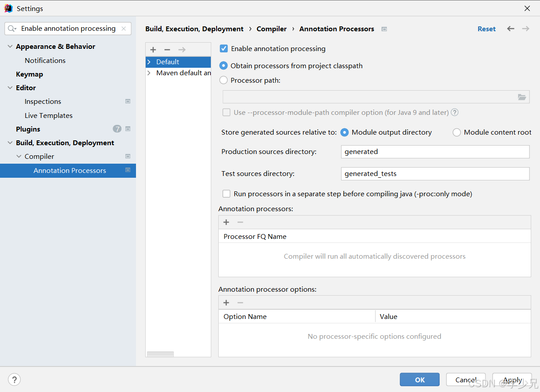Open help for processor-module-path option
This screenshot has height=392, width=540.
[x=455, y=112]
